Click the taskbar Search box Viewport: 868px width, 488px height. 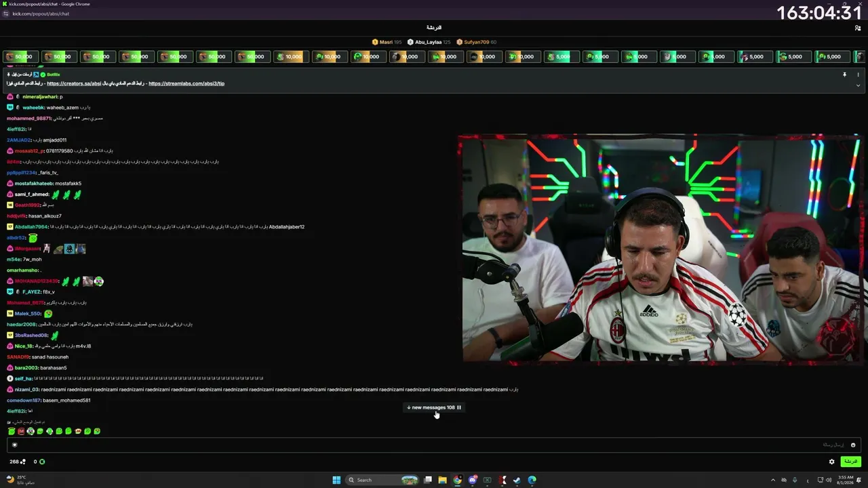point(383,480)
